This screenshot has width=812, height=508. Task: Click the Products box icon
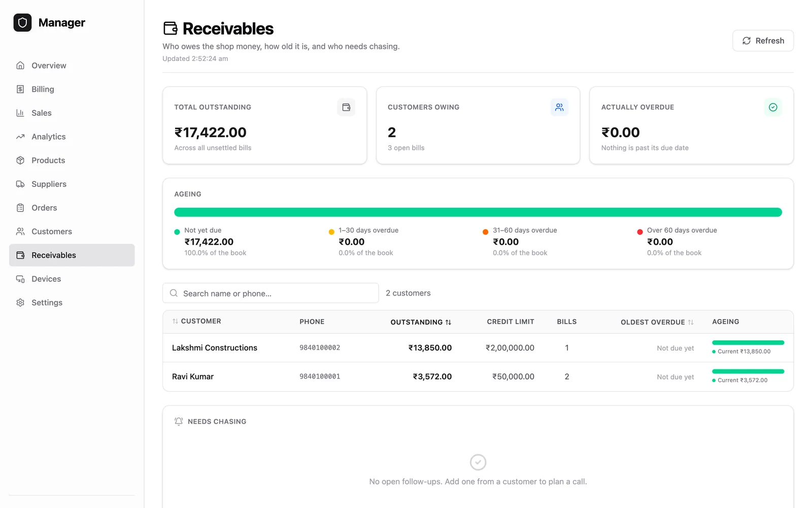pos(20,161)
